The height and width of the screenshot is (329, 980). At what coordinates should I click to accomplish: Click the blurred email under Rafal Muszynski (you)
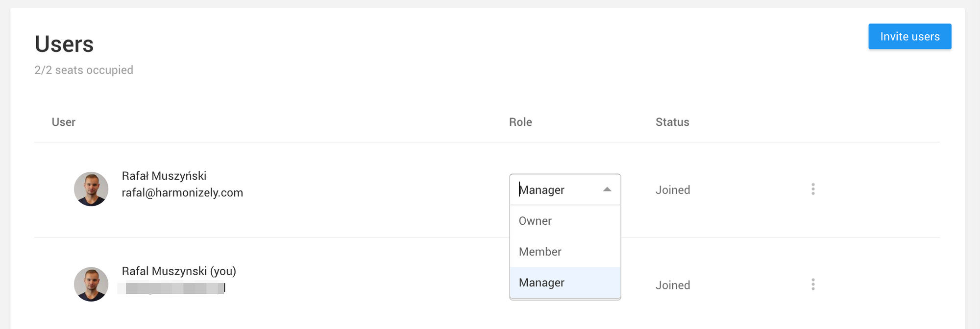point(171,288)
